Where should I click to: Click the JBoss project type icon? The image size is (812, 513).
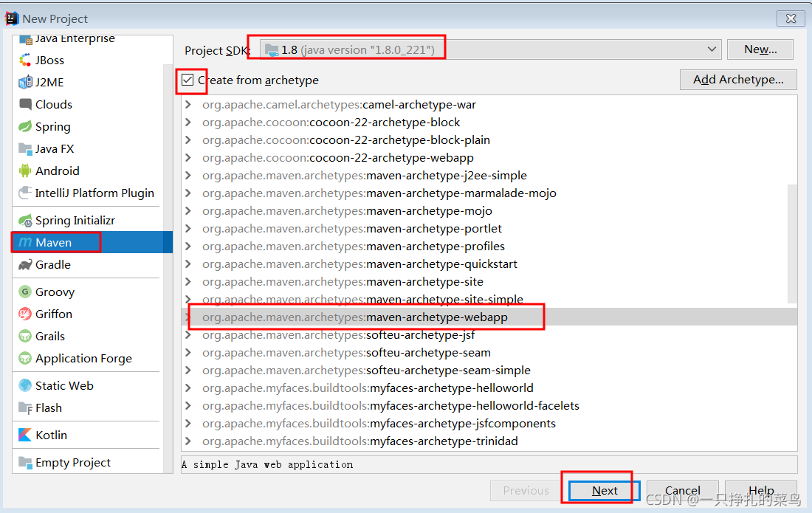tap(26, 60)
